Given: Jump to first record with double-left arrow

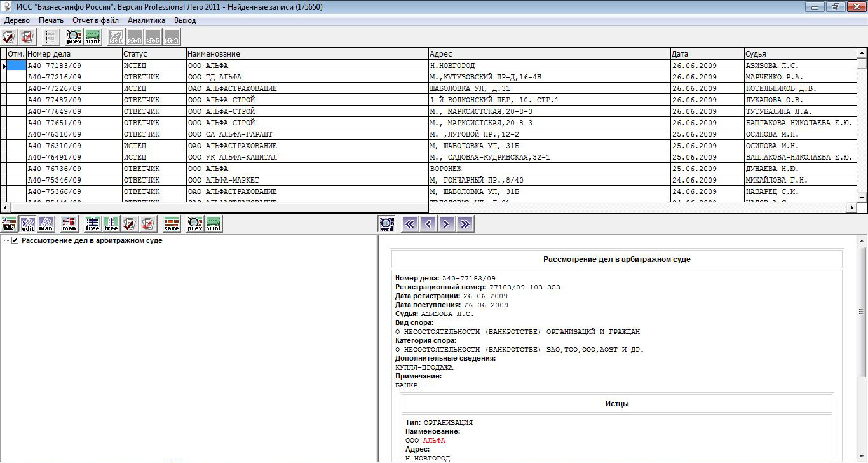Looking at the screenshot, I should [x=410, y=224].
